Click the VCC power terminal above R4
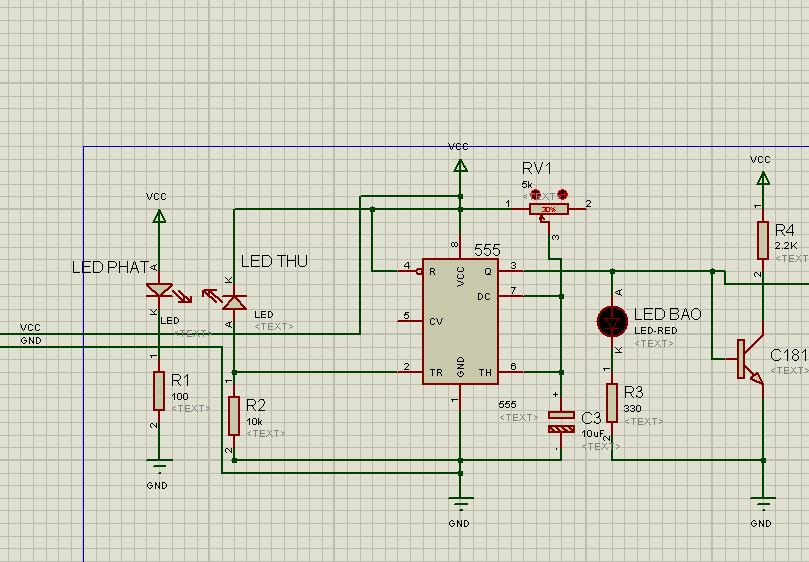 point(763,179)
